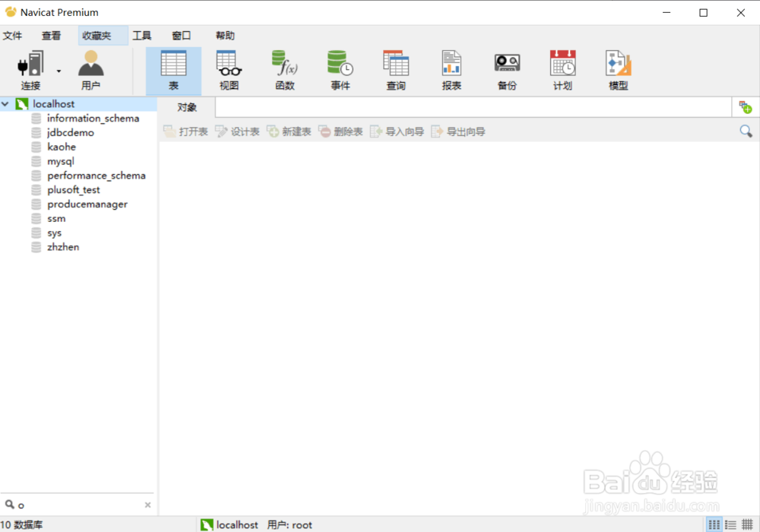Select the localhost connection node
The height and width of the screenshot is (532, 760).
[x=53, y=103]
